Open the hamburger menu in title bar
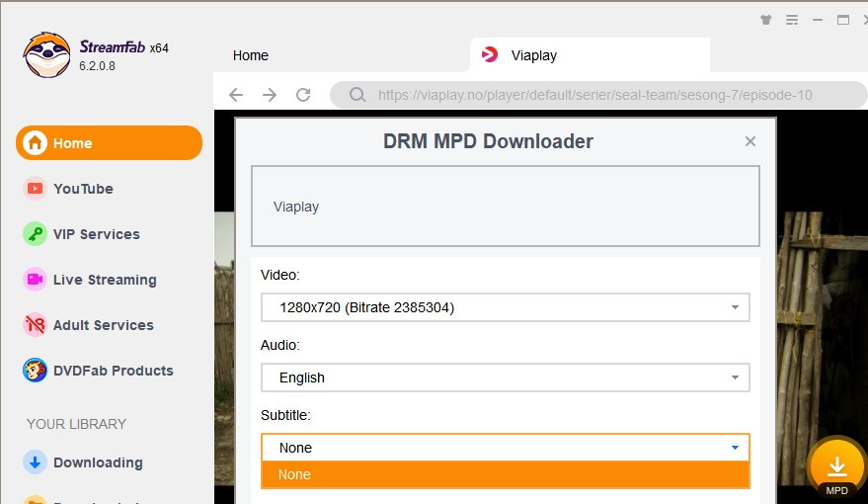Image resolution: width=868 pixels, height=504 pixels. coord(792,20)
